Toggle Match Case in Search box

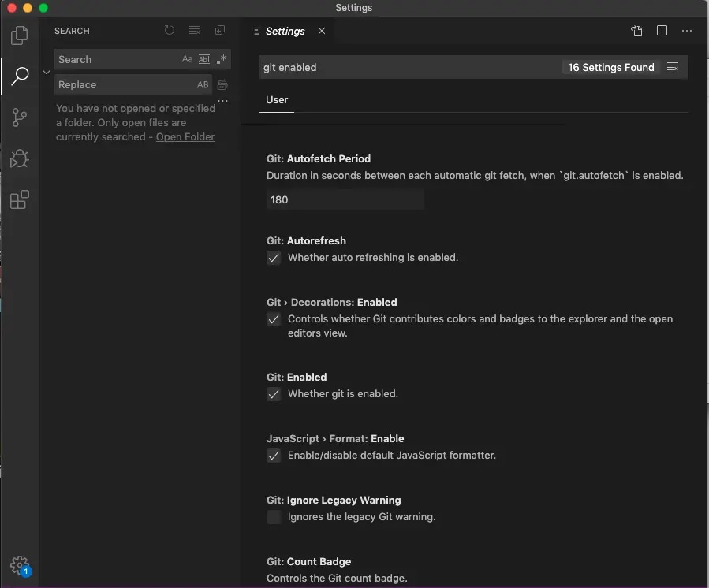click(x=187, y=60)
